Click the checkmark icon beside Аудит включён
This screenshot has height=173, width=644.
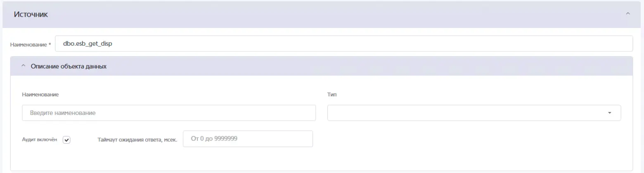click(67, 140)
